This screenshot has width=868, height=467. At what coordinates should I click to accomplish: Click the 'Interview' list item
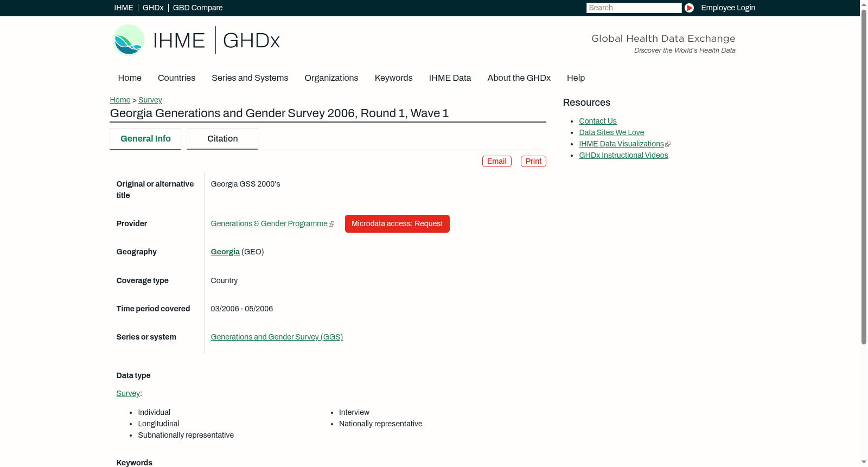click(x=354, y=412)
